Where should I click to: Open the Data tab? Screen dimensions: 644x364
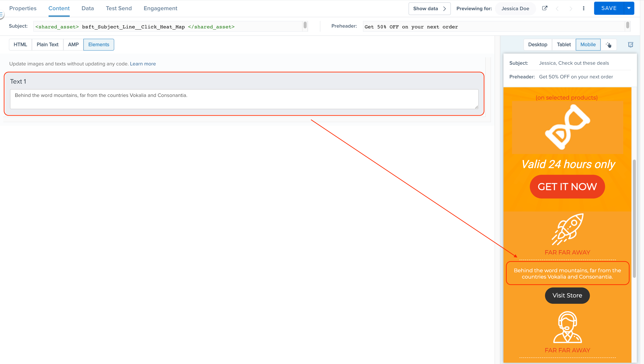(88, 9)
